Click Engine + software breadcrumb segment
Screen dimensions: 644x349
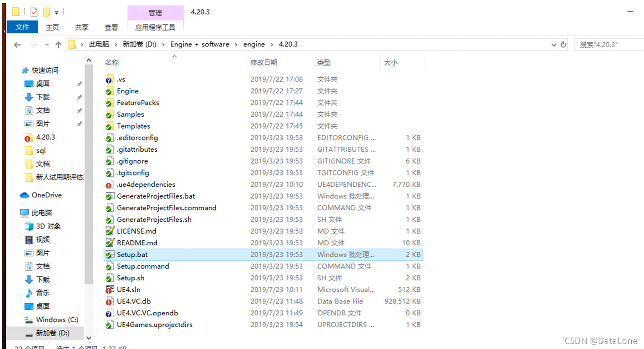tap(200, 45)
